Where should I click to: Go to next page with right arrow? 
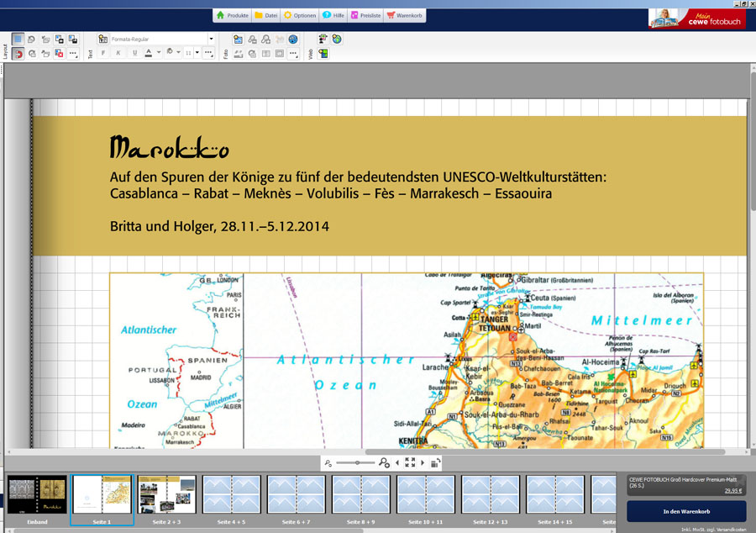point(423,462)
